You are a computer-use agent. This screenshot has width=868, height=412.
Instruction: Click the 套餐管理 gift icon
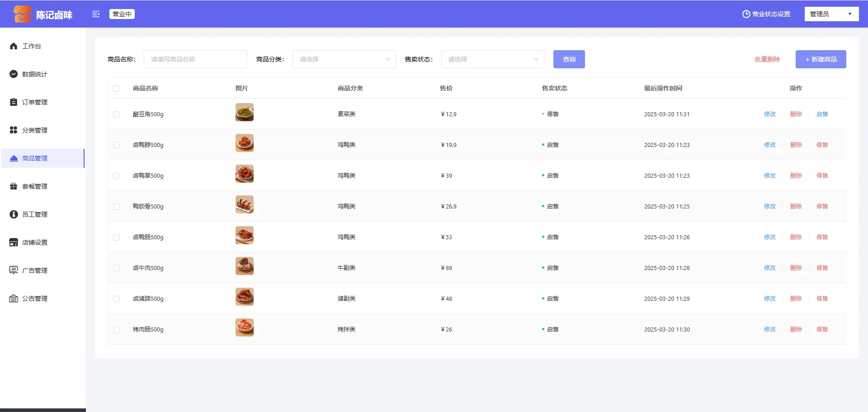click(x=14, y=186)
